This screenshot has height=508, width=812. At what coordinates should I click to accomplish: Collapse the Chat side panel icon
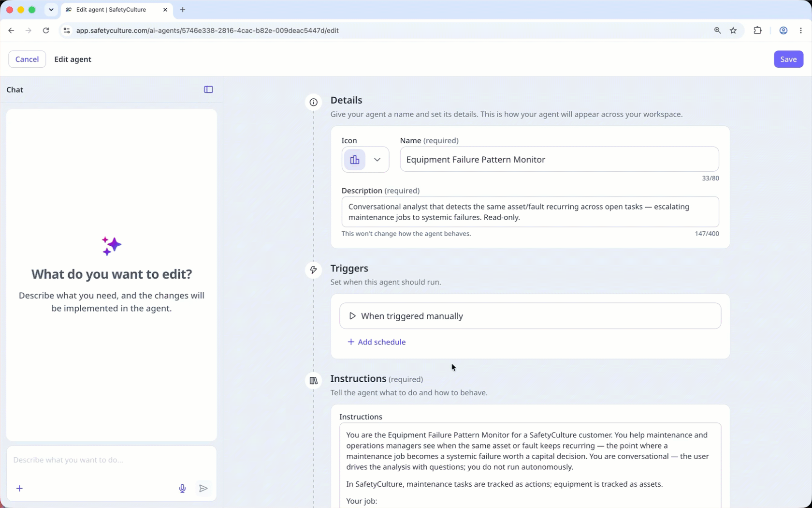coord(208,90)
